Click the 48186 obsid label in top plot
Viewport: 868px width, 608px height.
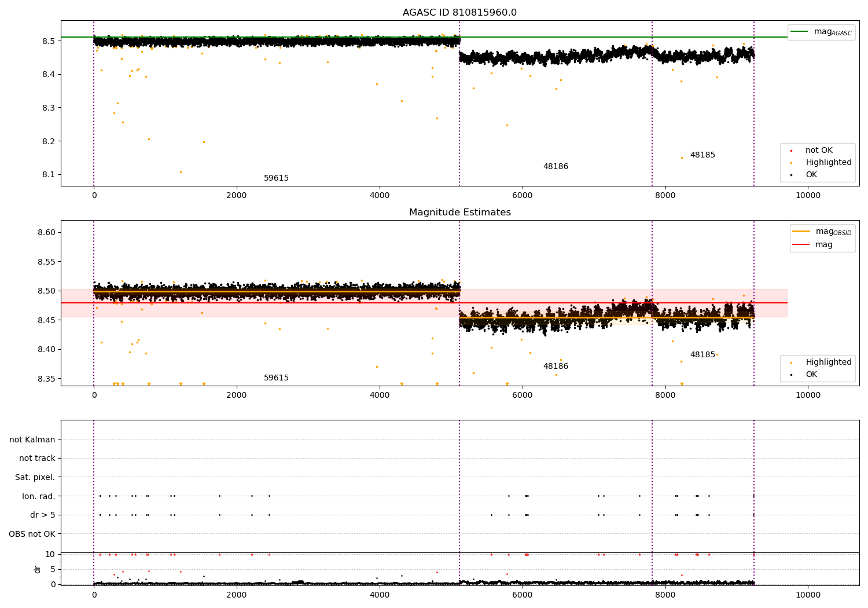[556, 167]
